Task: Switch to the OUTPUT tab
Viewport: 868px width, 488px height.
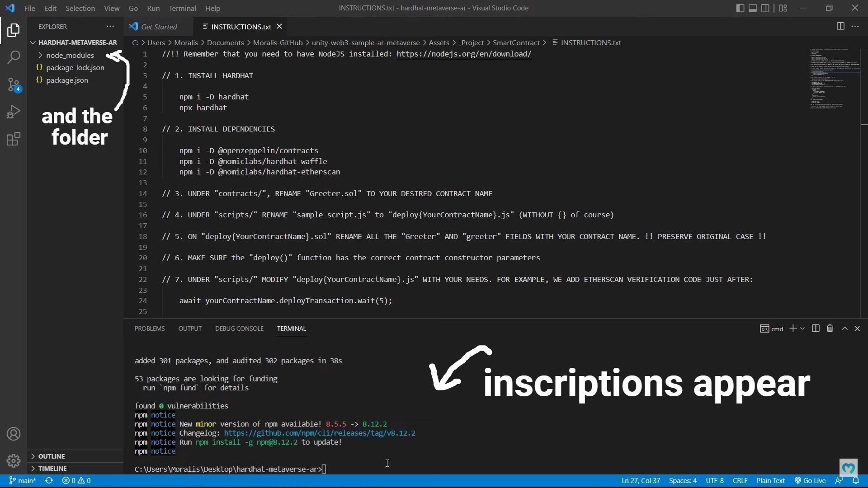Action: tap(190, 328)
